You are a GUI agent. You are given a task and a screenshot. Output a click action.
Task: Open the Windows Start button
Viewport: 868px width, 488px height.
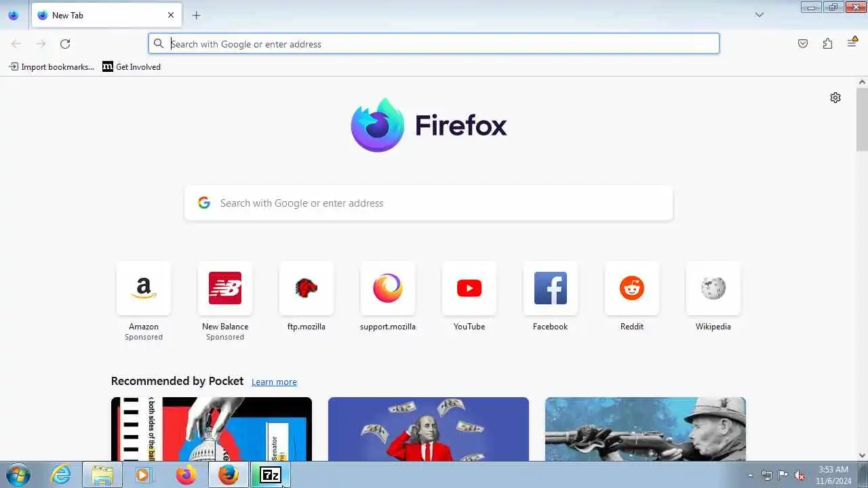tap(18, 475)
